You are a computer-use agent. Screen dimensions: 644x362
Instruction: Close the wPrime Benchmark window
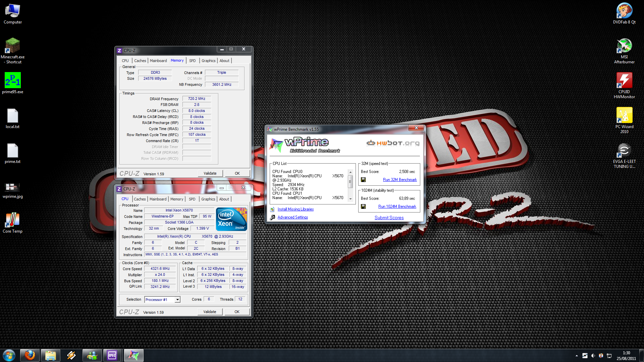click(416, 128)
